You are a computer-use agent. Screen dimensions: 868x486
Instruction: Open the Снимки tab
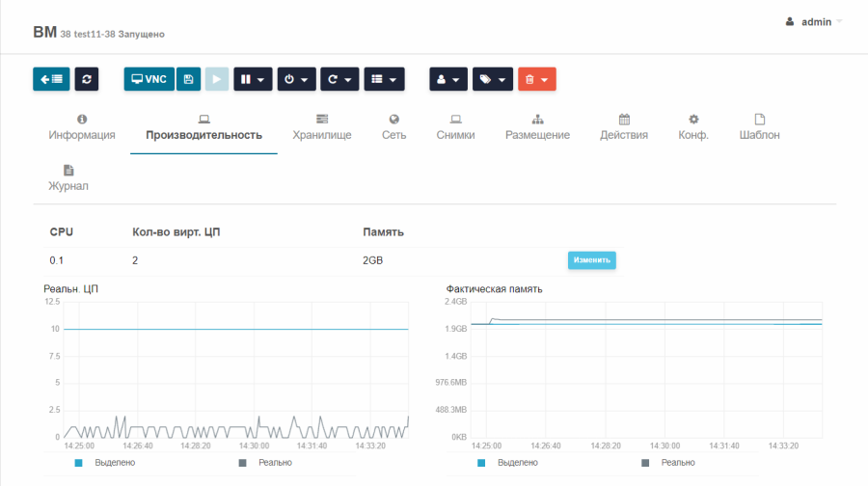(455, 128)
